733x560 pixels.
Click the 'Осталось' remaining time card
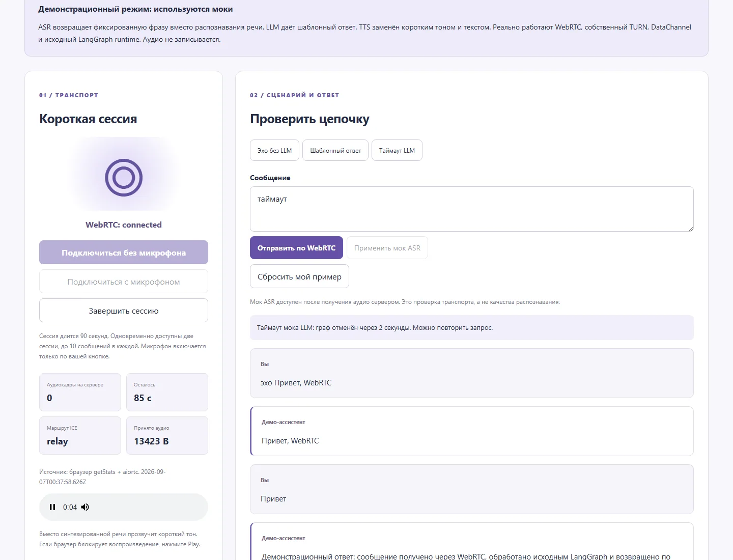(x=167, y=392)
